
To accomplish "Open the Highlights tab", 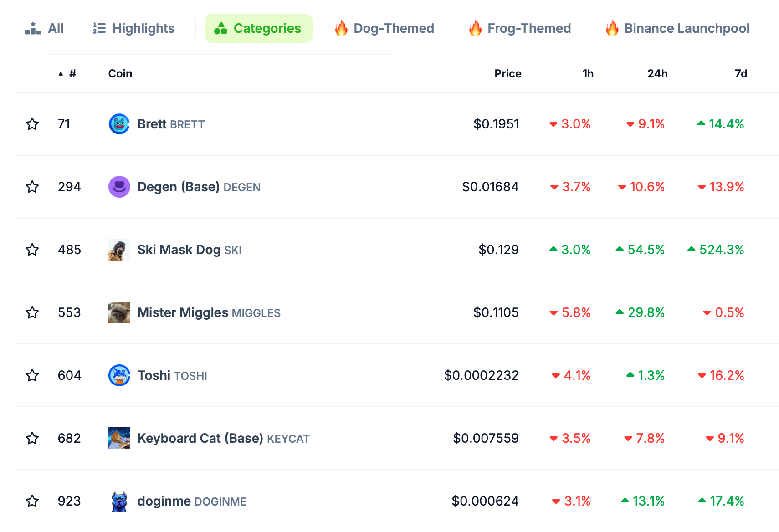I will 134,28.
